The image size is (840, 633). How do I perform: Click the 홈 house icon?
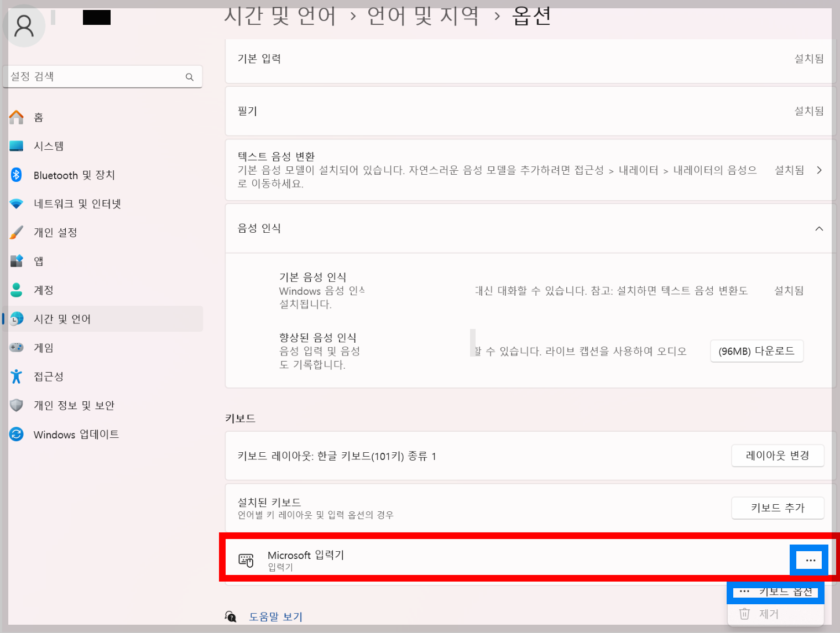17,117
